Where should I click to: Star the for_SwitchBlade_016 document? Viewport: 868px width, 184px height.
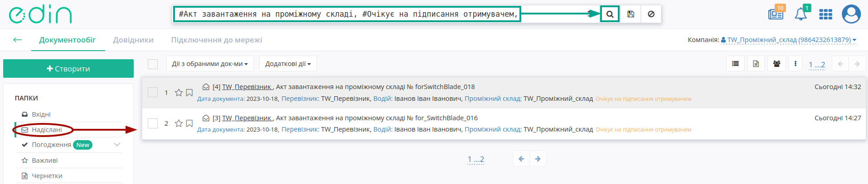pyautogui.click(x=179, y=123)
